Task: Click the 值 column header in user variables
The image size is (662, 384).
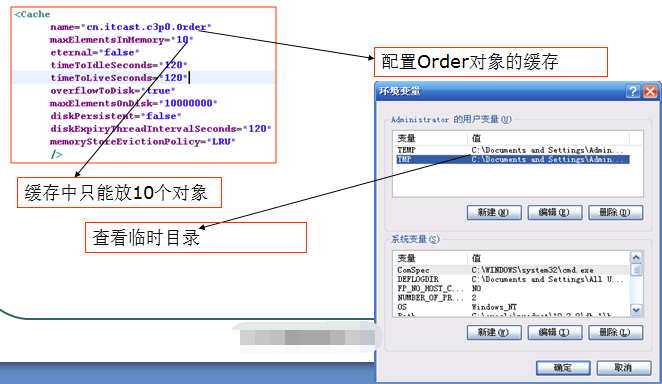Action: click(548, 138)
